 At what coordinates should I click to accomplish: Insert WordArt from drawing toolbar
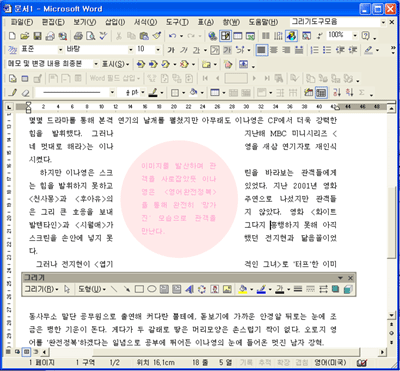pyautogui.click(x=189, y=289)
